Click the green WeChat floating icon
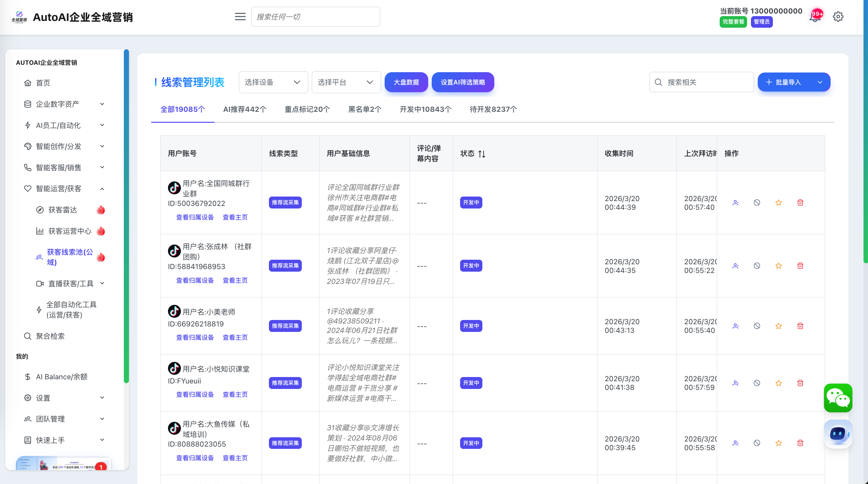The height and width of the screenshot is (484, 868). pyautogui.click(x=838, y=398)
